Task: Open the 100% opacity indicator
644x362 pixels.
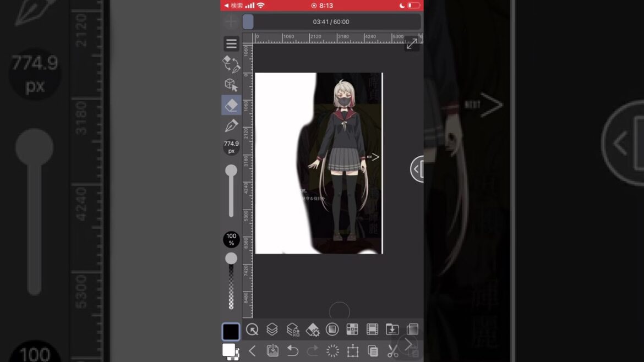Action: pyautogui.click(x=231, y=239)
